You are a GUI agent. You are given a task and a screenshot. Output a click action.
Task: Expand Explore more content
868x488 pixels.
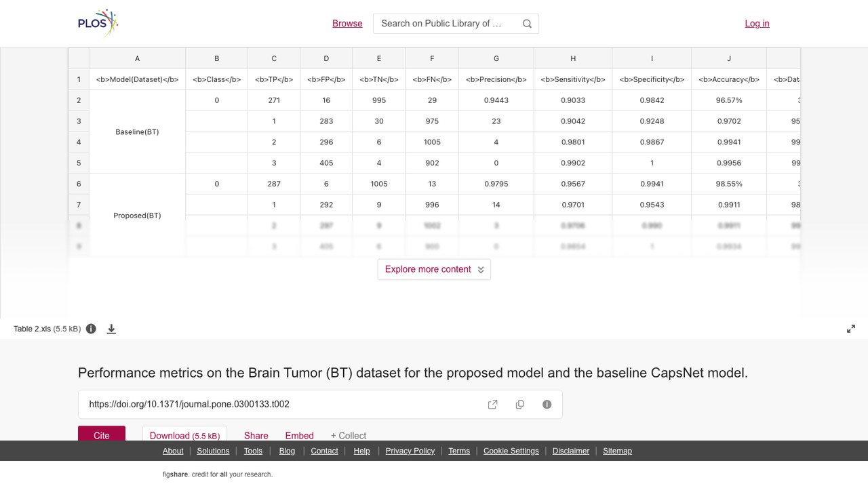pos(434,269)
